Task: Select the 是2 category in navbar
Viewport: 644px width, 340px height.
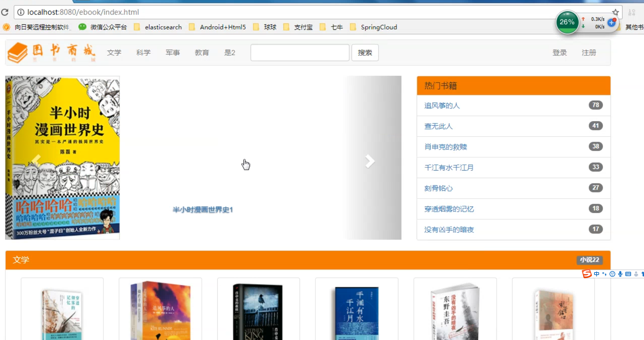Action: tap(230, 53)
